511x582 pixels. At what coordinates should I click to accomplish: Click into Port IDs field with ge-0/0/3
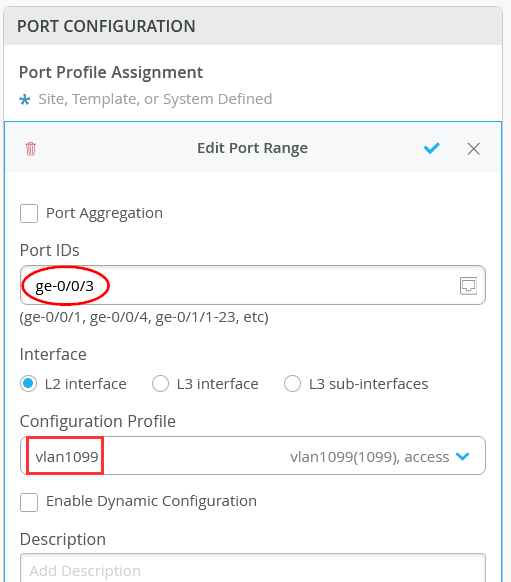[253, 285]
